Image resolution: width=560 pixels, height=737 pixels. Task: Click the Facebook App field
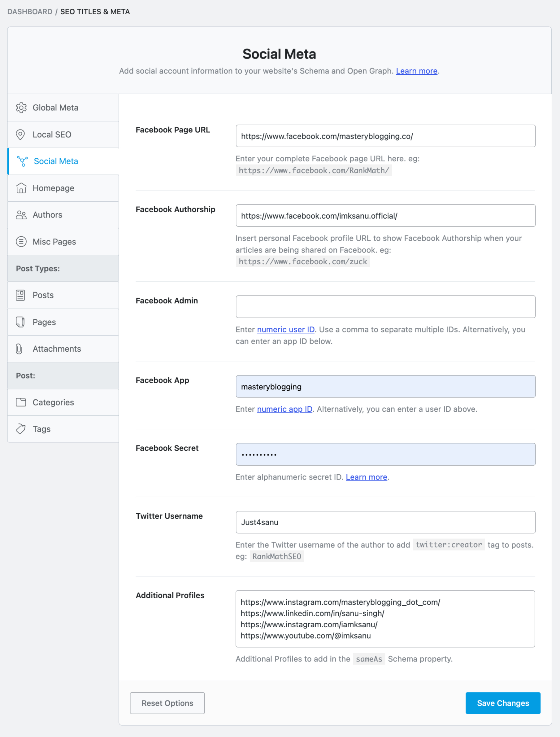pos(386,387)
